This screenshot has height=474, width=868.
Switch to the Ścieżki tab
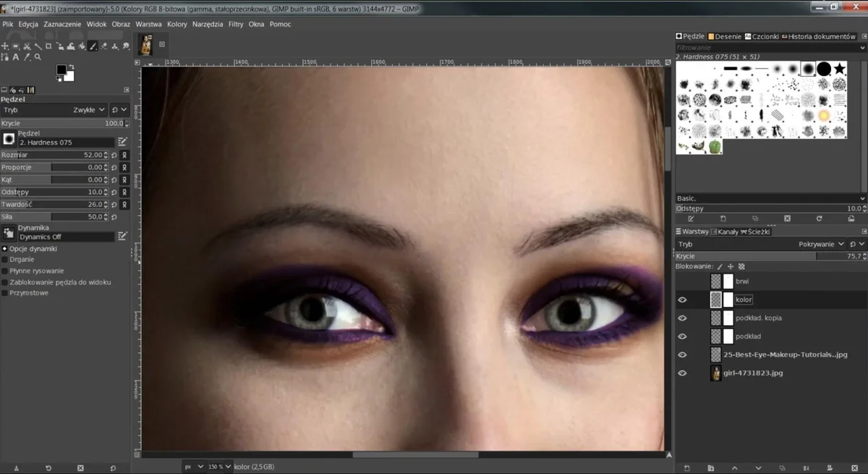click(755, 232)
